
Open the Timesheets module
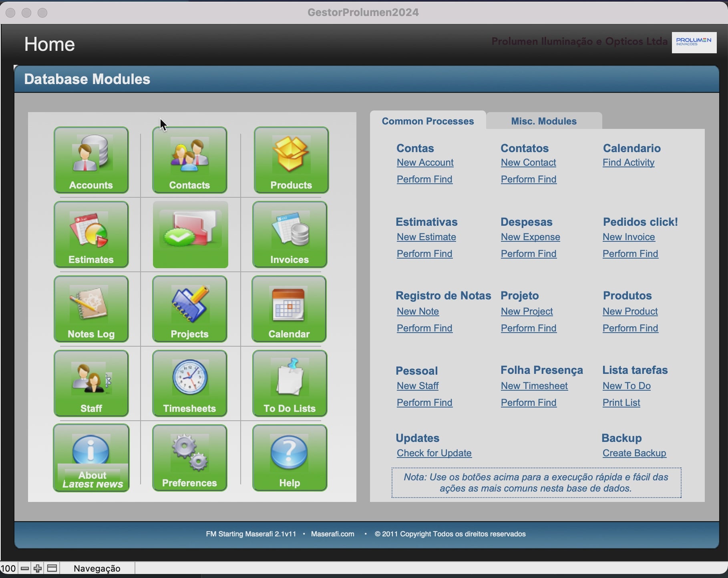190,383
